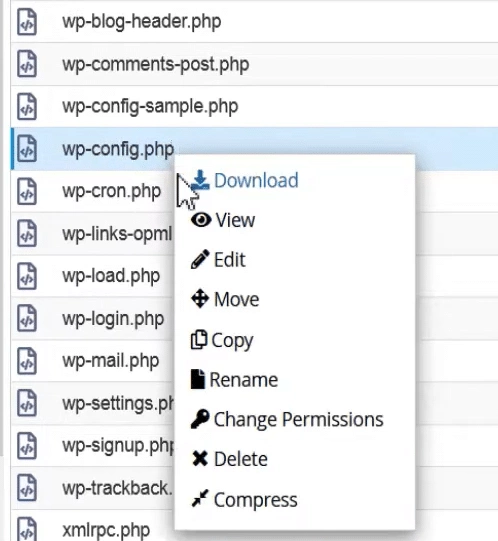Click file icon of wp-config-sample.php

27,107
